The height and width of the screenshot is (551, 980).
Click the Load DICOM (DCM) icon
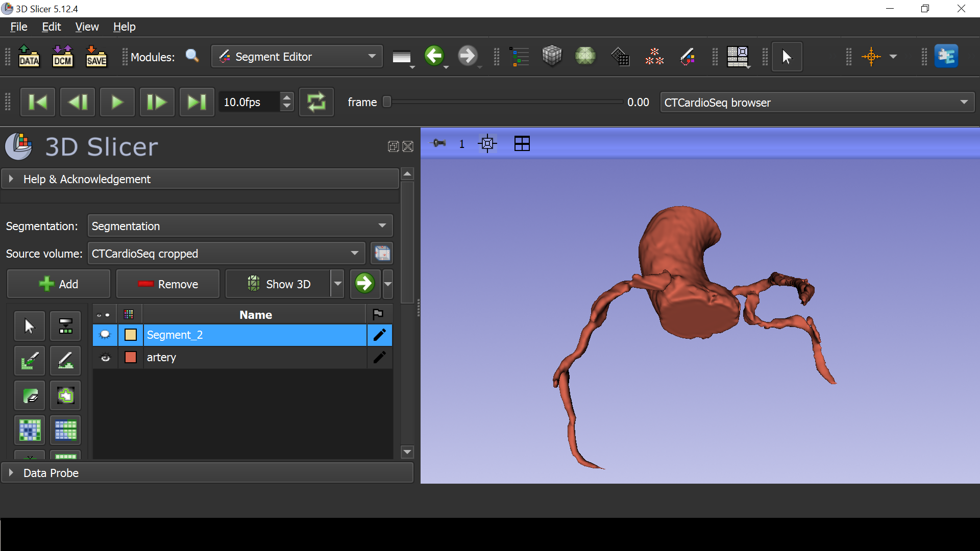click(x=63, y=56)
